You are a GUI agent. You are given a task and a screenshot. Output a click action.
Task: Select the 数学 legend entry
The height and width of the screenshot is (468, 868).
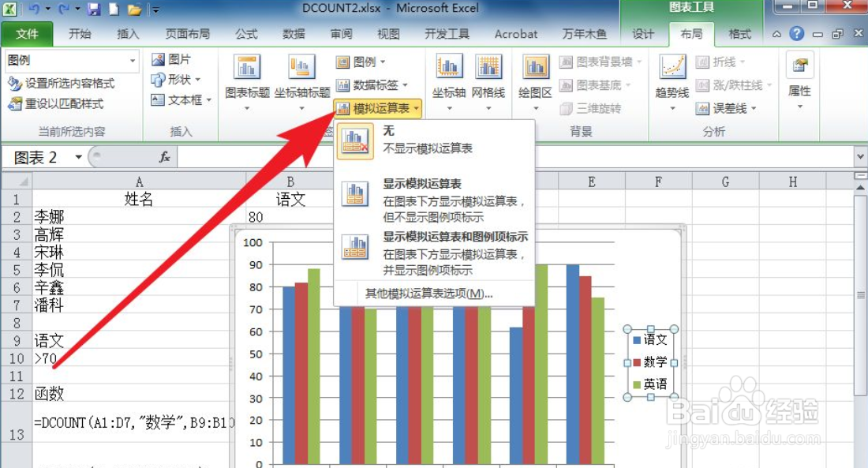650,361
